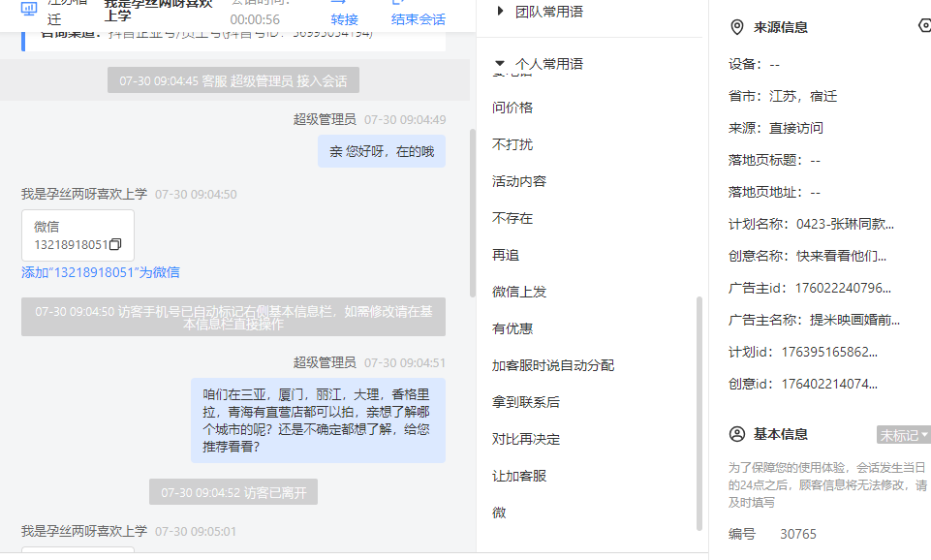This screenshot has width=931, height=560.
Task: Click the 广告主id value 176022240796...
Action: tap(843, 288)
